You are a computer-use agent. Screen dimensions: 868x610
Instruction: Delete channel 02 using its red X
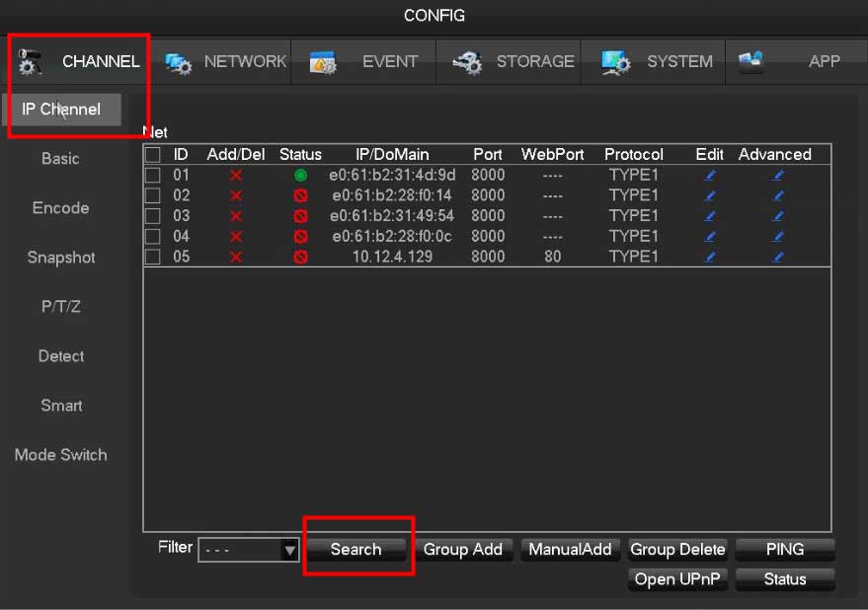(235, 196)
